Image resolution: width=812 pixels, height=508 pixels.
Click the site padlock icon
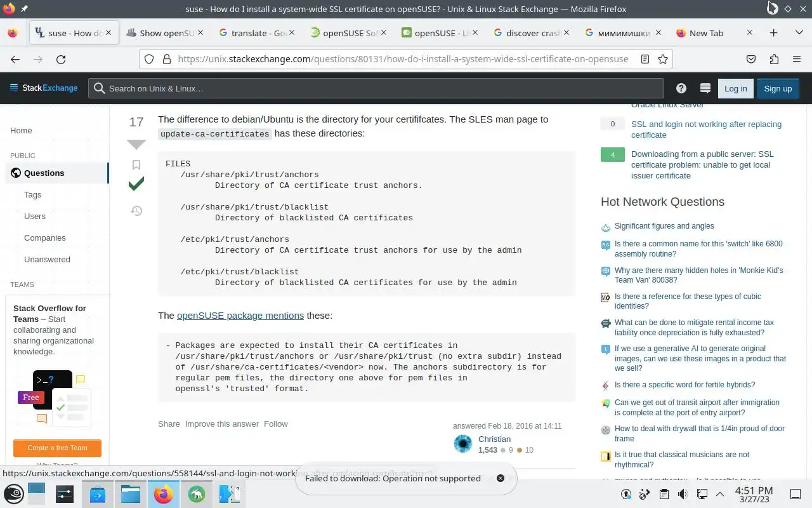coord(166,59)
